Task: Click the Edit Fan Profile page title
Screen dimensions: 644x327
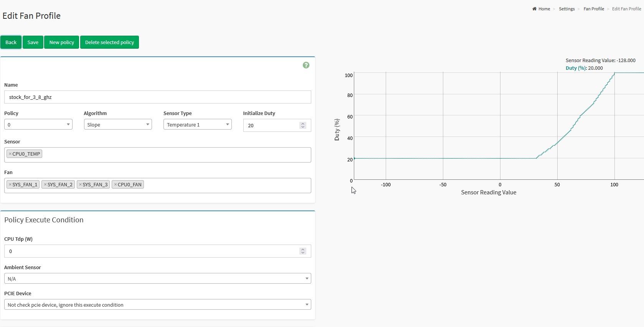Action: pyautogui.click(x=31, y=16)
